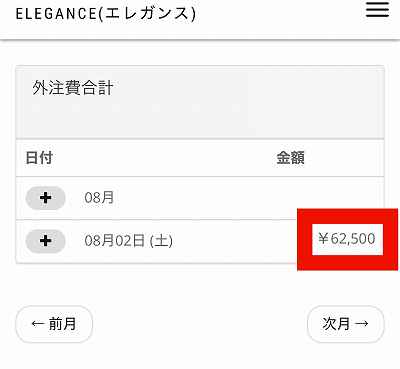The image size is (400, 369).
Task: Click the 外注費合計 panel heading
Action: pyautogui.click(x=73, y=88)
